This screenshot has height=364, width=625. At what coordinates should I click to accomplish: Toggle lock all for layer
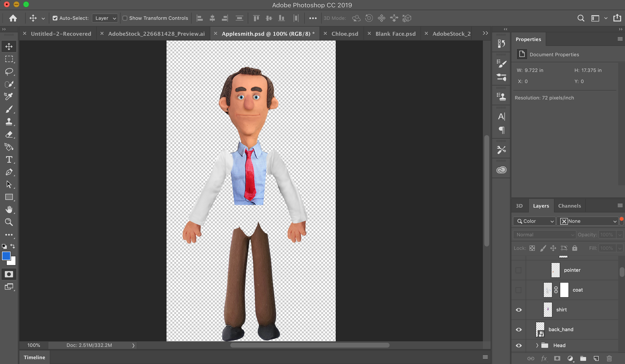click(x=574, y=248)
